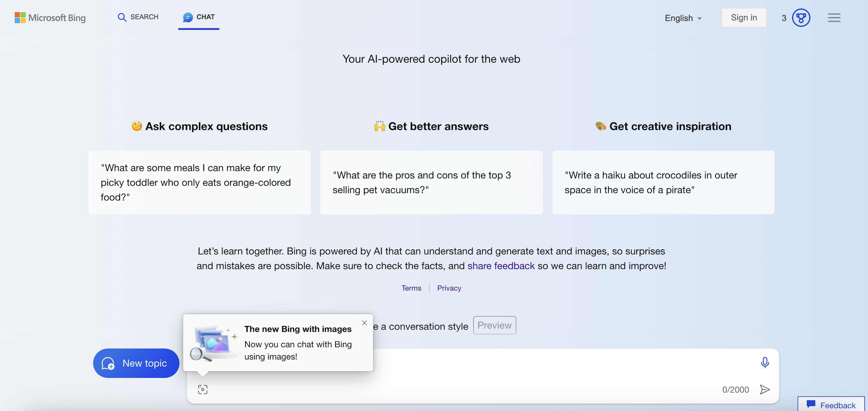Click the Terms link at page bottom

pyautogui.click(x=411, y=288)
